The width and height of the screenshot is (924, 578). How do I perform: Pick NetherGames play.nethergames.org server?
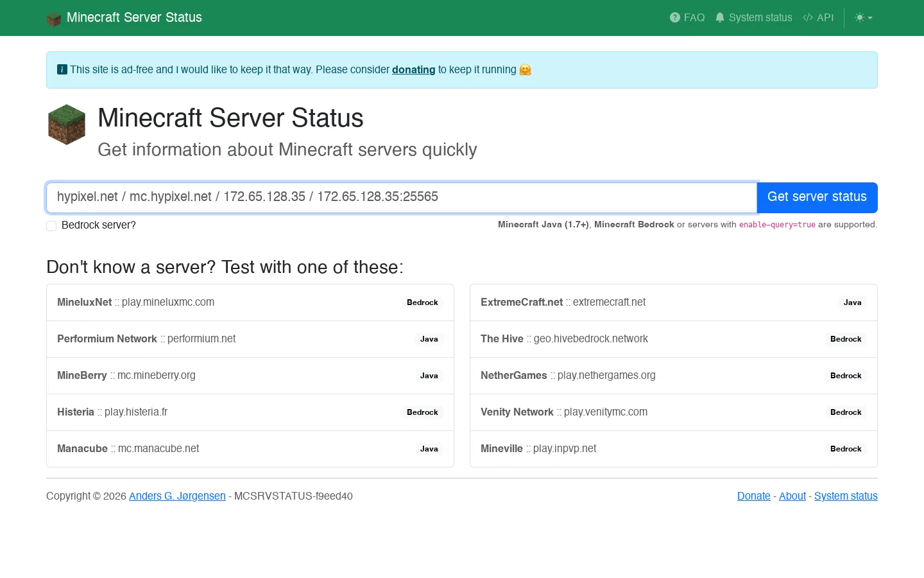674,376
